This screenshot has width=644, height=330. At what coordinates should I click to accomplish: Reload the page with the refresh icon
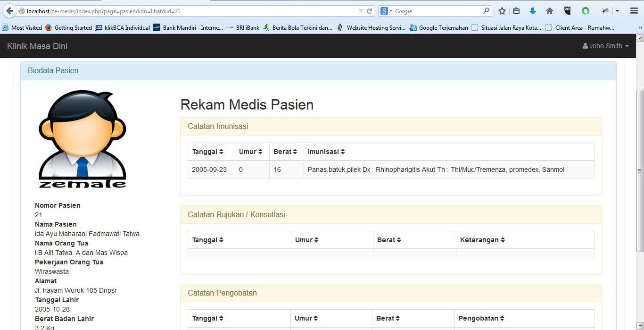(370, 11)
